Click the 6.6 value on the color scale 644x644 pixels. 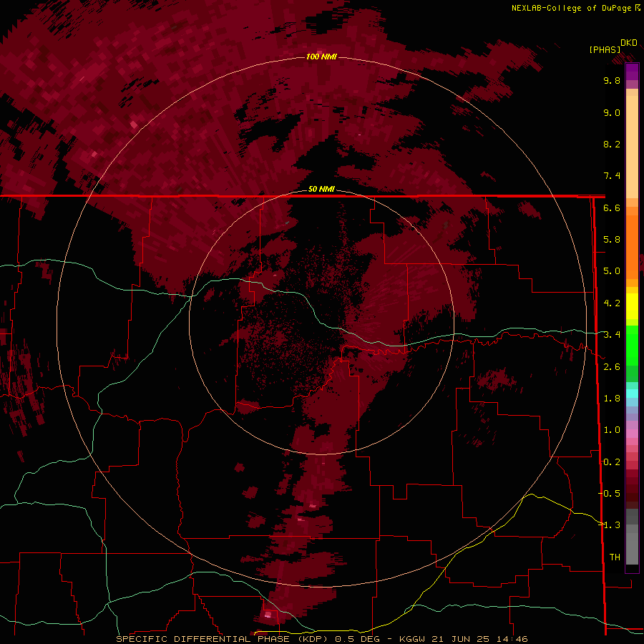coord(612,208)
